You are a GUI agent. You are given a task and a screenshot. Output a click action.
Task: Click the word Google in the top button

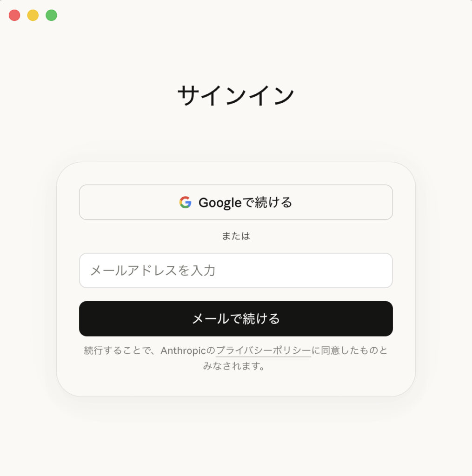coord(220,202)
